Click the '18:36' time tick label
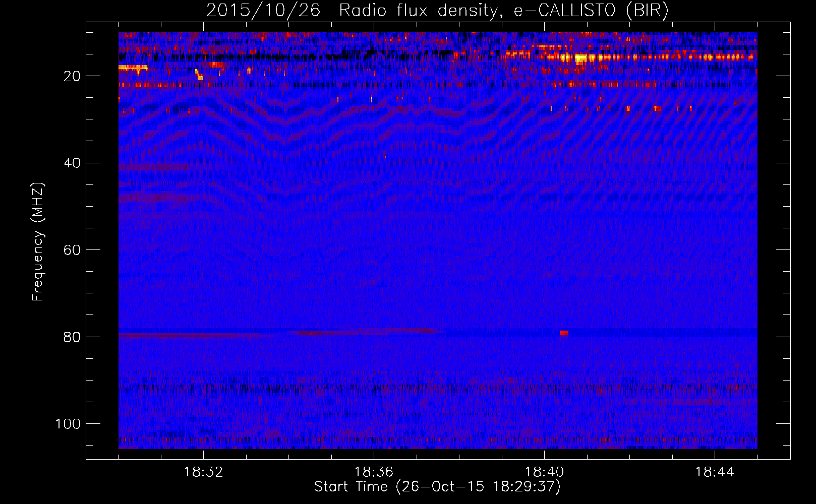This screenshot has height=504, width=816. pos(374,472)
